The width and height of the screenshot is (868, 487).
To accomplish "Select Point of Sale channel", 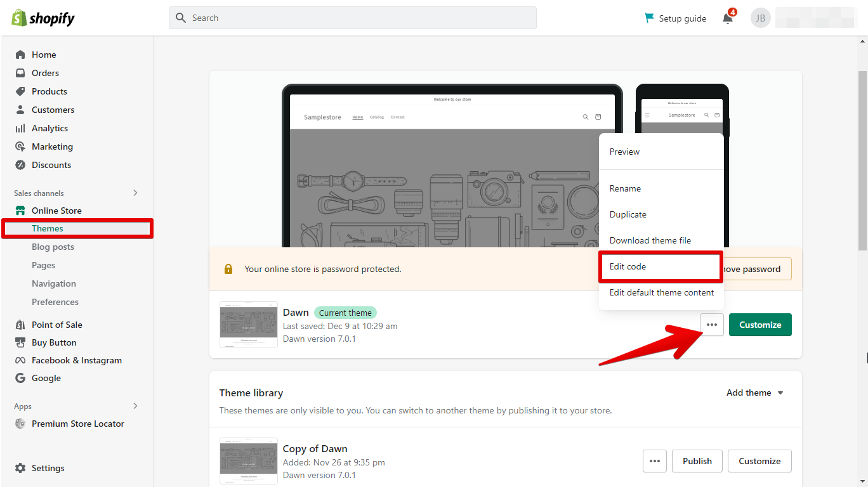I will pos(57,324).
